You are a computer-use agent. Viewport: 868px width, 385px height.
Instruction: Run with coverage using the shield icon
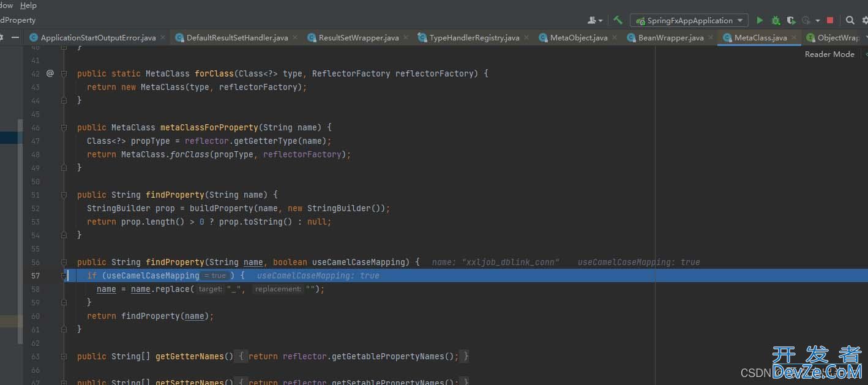click(791, 20)
